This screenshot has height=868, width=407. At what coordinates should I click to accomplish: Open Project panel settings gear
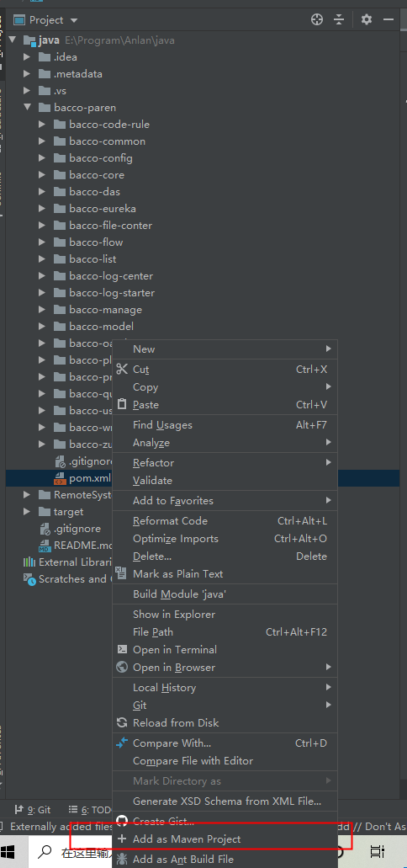367,20
